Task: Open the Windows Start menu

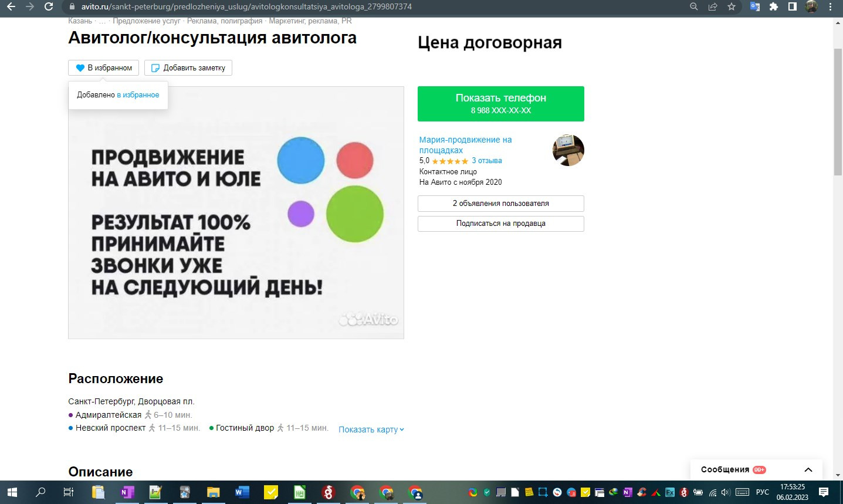Action: click(x=12, y=492)
